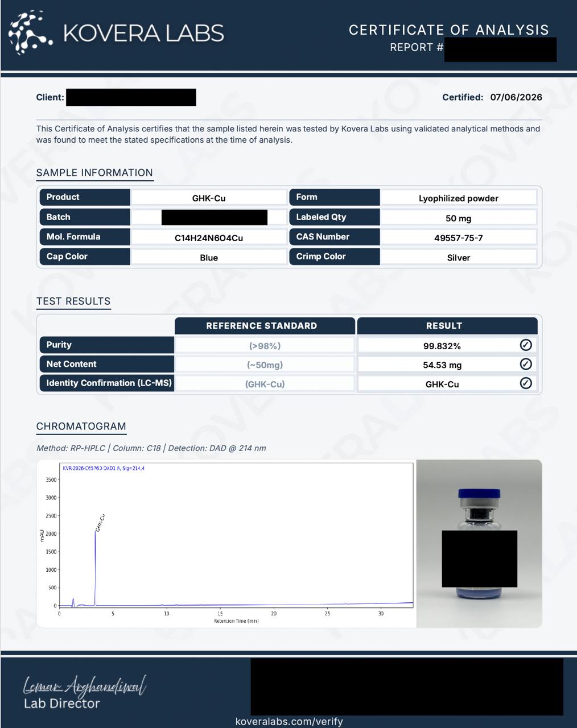Click the Lab Director signature
The height and width of the screenshot is (728, 577).
click(x=84, y=685)
